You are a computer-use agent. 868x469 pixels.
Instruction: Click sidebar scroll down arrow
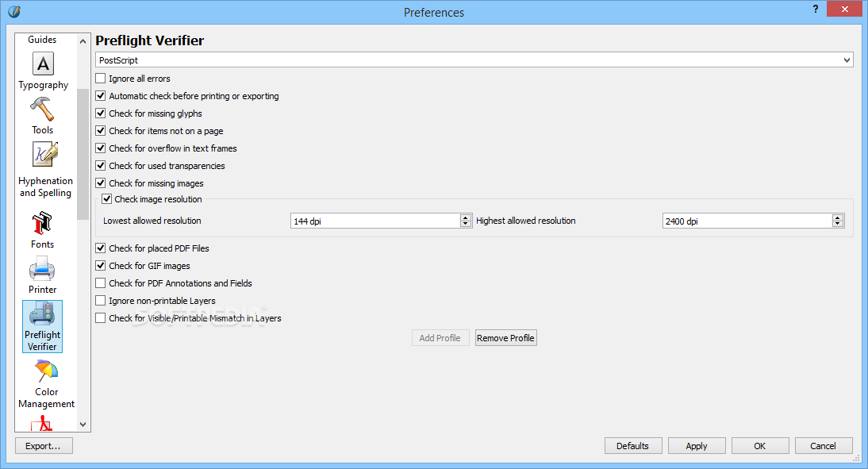[x=83, y=425]
